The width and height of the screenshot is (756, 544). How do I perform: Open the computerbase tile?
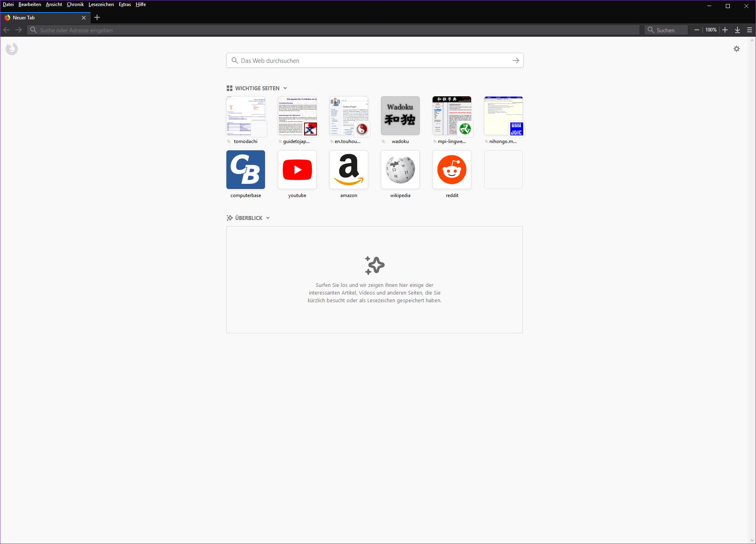[246, 170]
